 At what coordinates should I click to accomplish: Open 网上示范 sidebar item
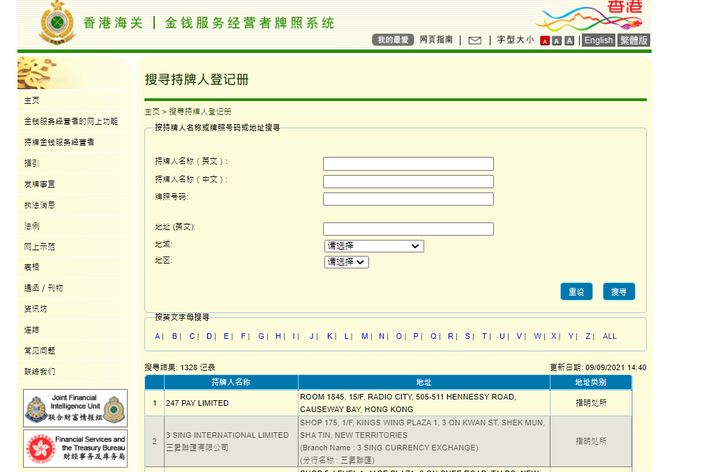39,247
